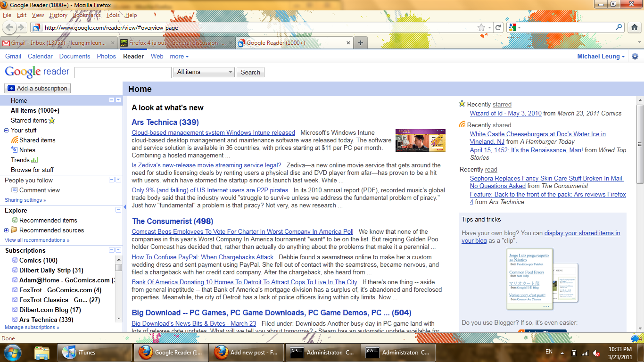This screenshot has height=362, width=644.
Task: Click the search magnifier in the Firefox search box
Action: (619, 27)
